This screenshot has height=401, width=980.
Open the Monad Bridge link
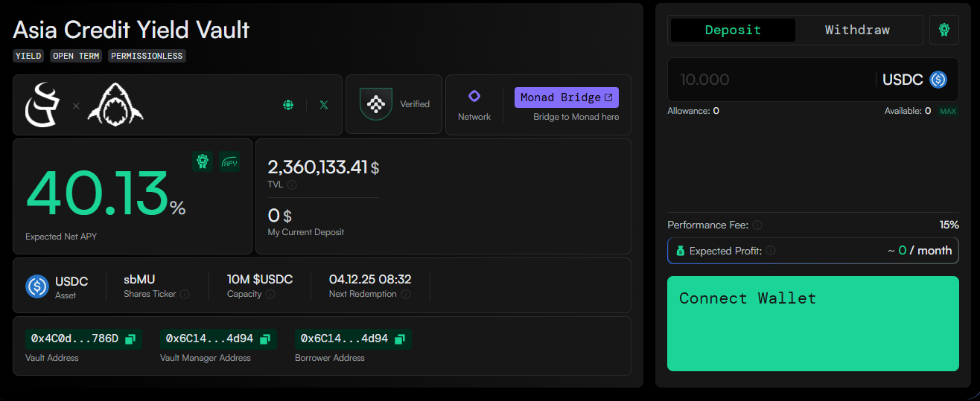click(567, 97)
